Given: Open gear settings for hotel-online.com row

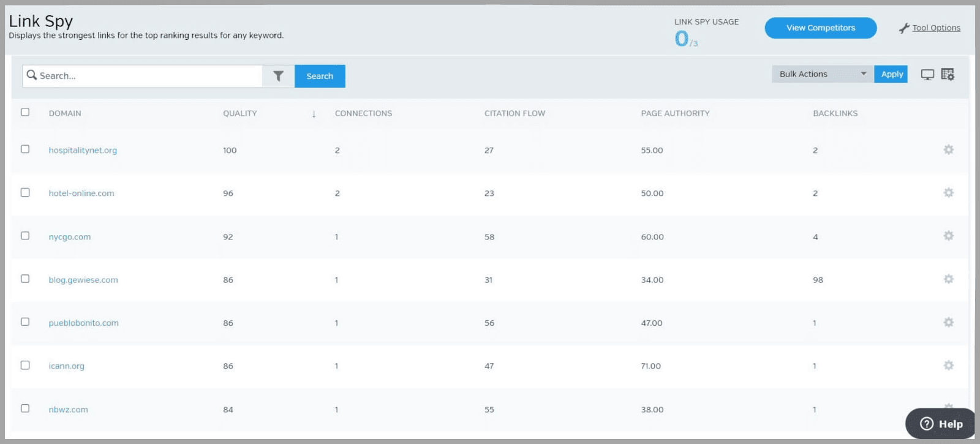Looking at the screenshot, I should [948, 193].
